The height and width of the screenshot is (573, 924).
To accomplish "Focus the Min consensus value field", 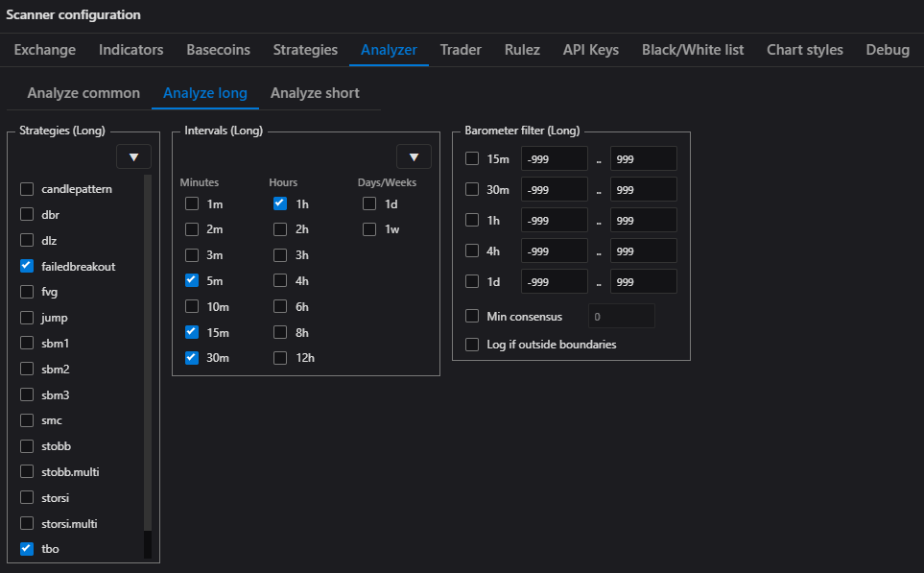I will pyautogui.click(x=621, y=316).
